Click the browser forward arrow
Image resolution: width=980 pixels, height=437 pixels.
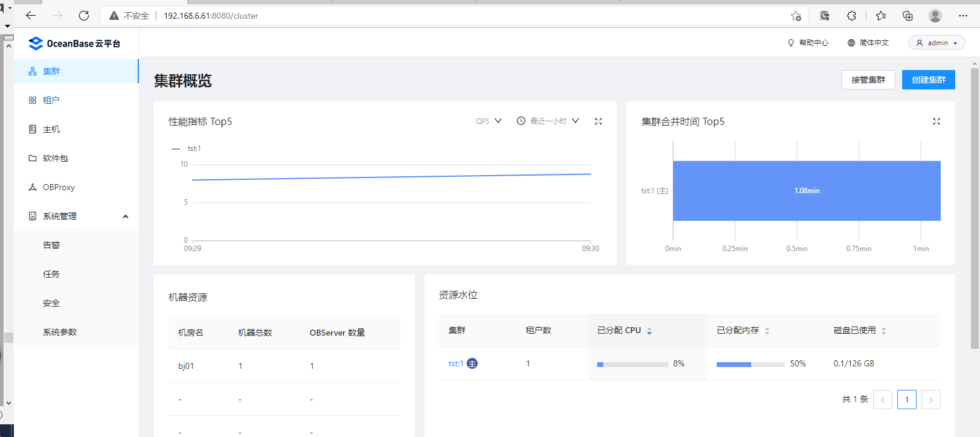57,16
